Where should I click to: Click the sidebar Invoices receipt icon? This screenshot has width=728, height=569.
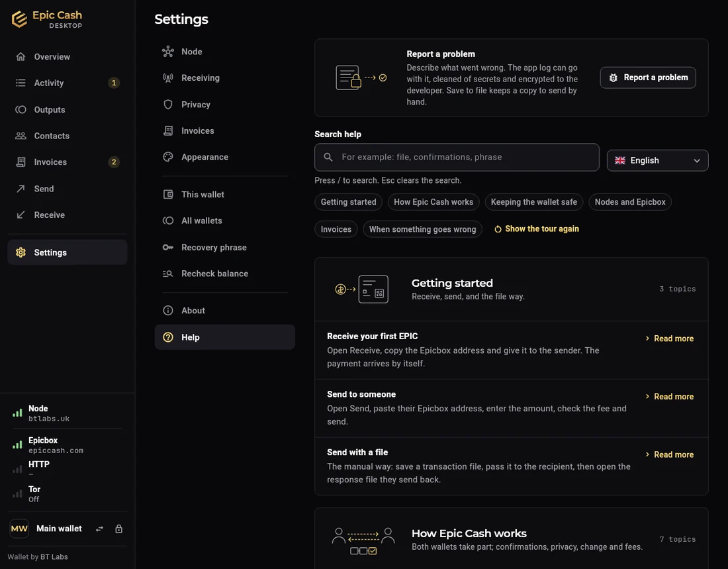coord(21,162)
